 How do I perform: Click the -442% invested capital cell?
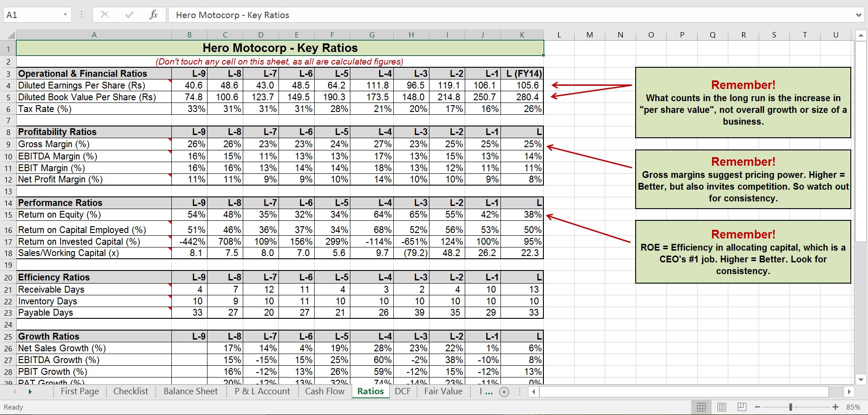point(189,242)
